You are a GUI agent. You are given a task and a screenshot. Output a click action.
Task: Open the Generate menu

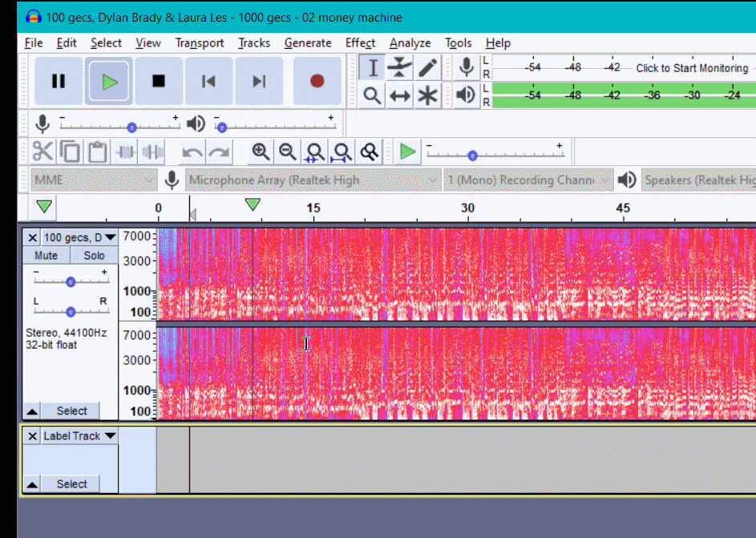pyautogui.click(x=308, y=42)
